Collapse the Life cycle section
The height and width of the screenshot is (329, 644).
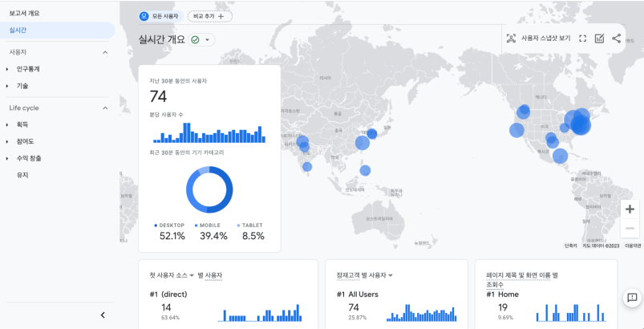tap(105, 108)
